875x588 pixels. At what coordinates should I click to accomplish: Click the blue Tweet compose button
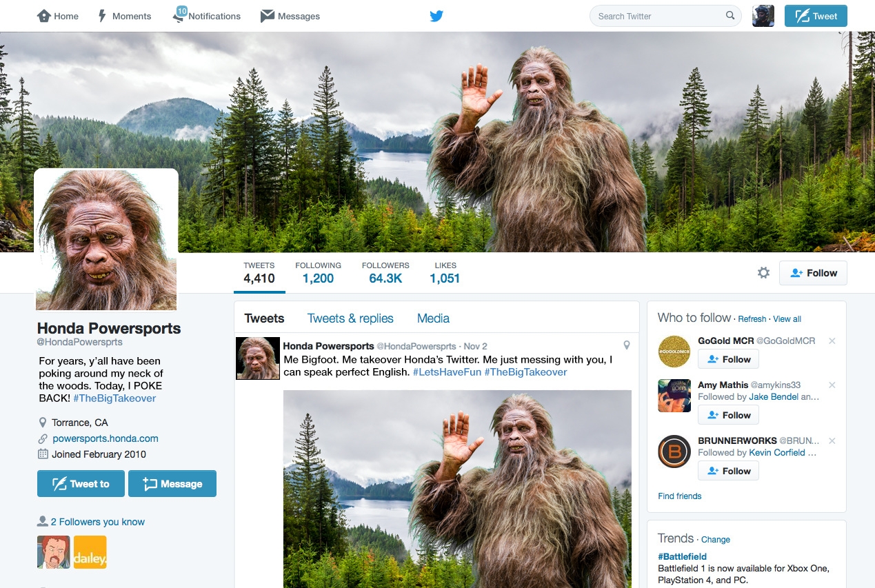tap(816, 16)
